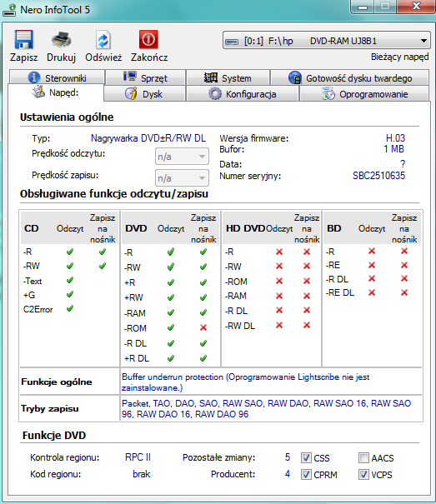Click the Oprogramowanie software icon

(x=328, y=94)
